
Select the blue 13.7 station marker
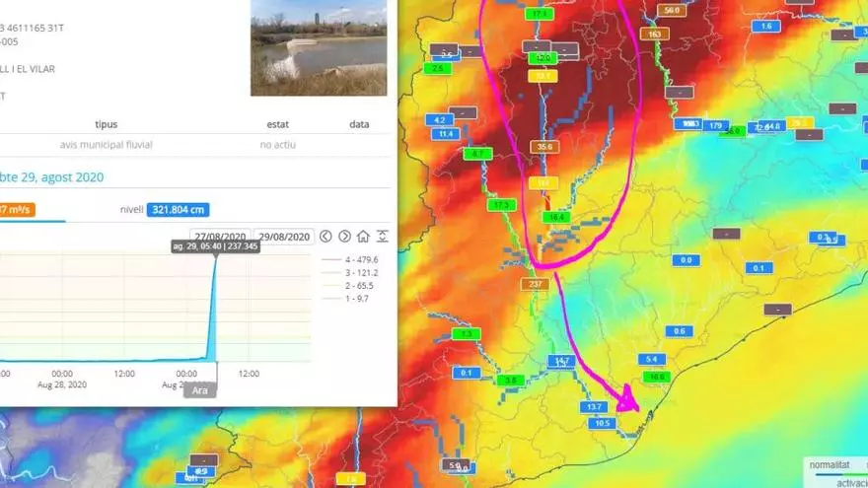click(x=594, y=406)
